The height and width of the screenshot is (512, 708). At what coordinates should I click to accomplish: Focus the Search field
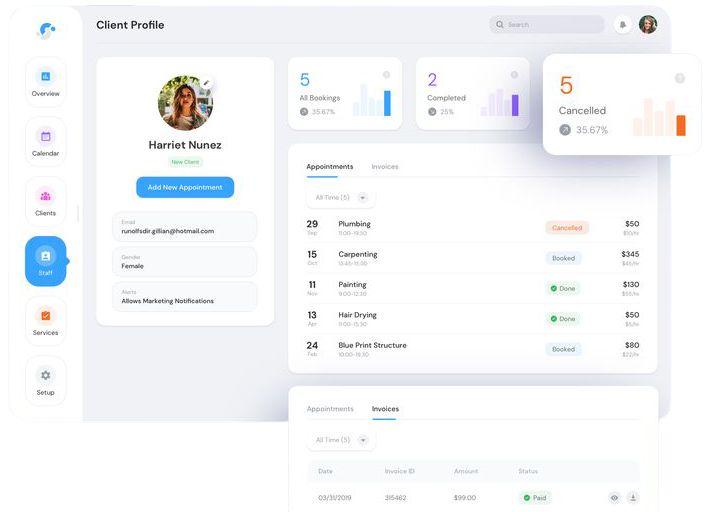(x=546, y=24)
